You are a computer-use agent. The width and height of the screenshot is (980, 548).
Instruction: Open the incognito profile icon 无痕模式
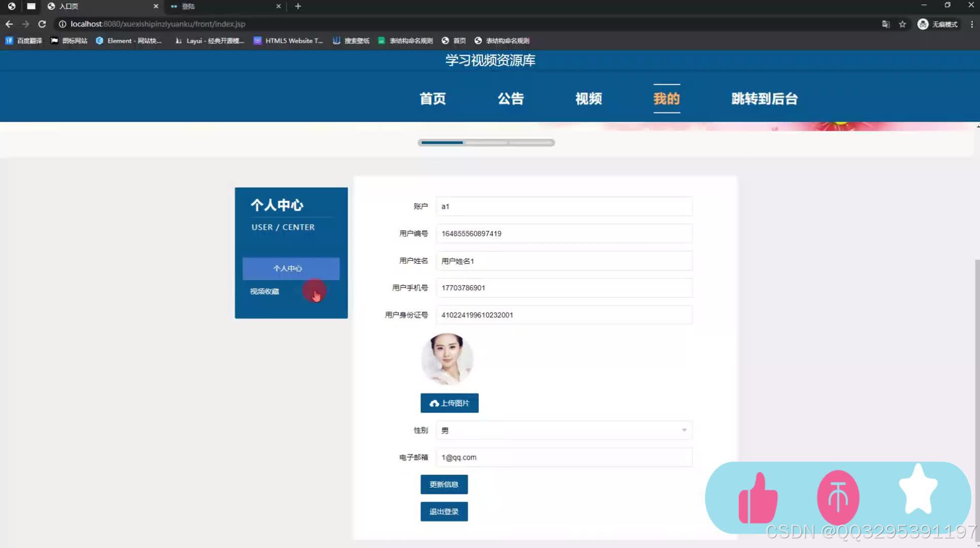[937, 24]
